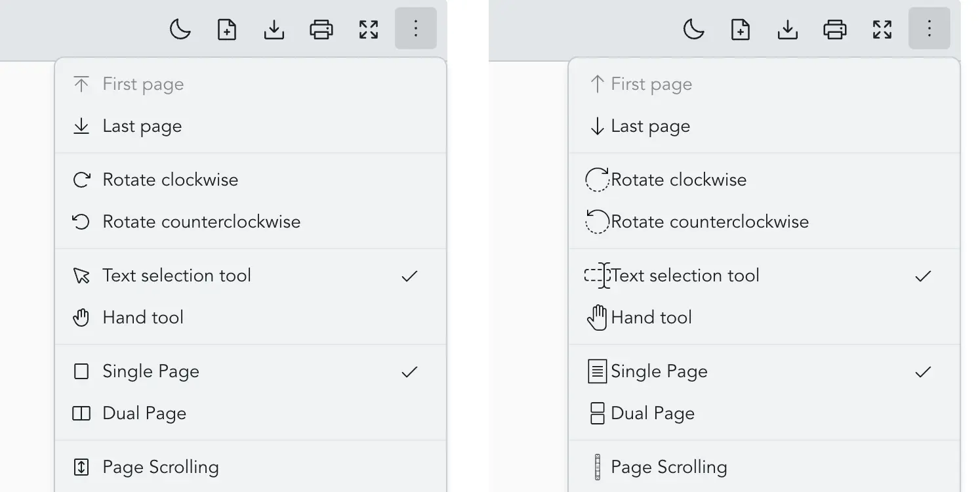Jump to the Last page
980x492 pixels.
pos(142,125)
